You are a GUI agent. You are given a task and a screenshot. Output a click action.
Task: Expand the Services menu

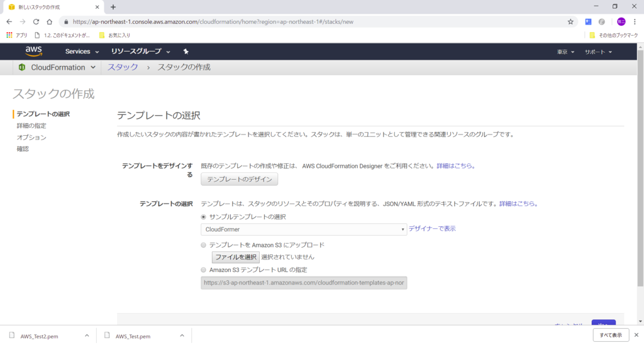coord(82,52)
